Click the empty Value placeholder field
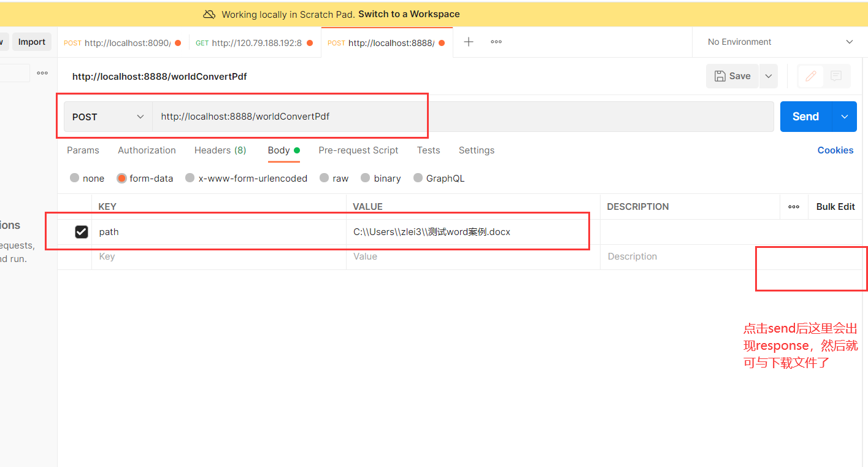868x467 pixels. [473, 257]
